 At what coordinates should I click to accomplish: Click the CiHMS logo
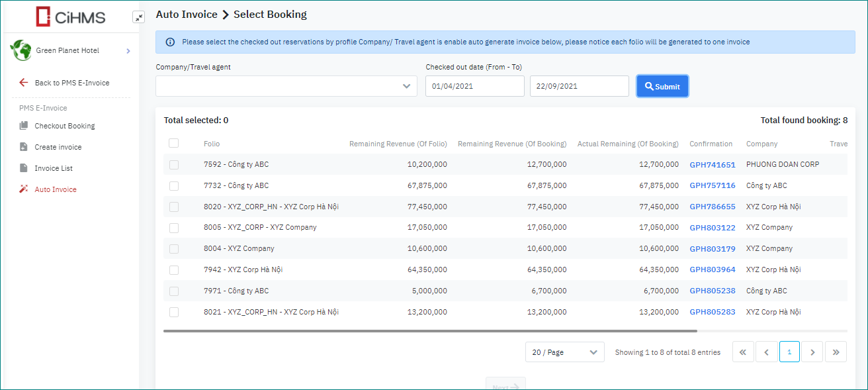[x=70, y=17]
